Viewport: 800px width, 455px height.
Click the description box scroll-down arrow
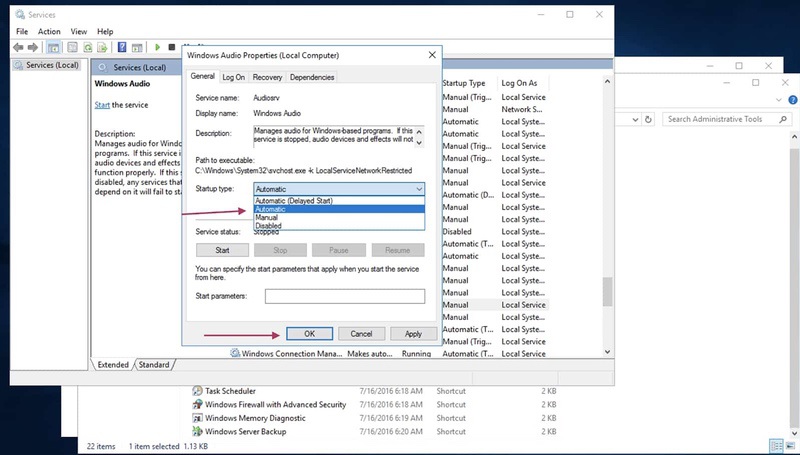[419, 143]
